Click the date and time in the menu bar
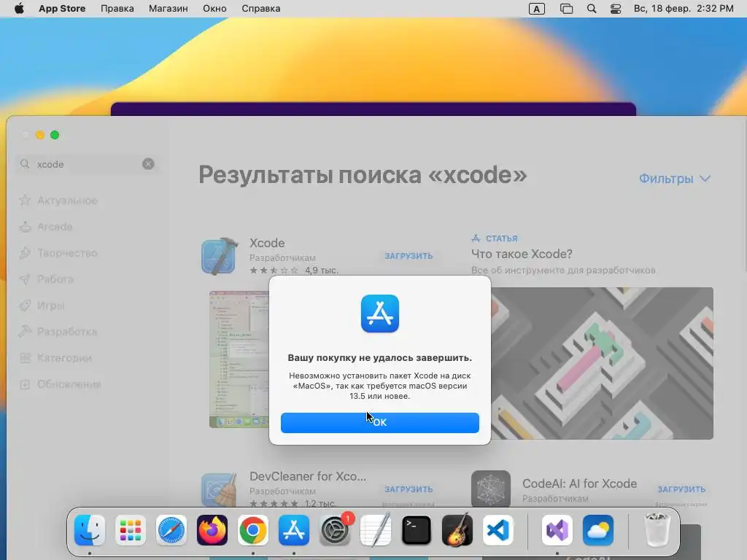 coord(683,9)
